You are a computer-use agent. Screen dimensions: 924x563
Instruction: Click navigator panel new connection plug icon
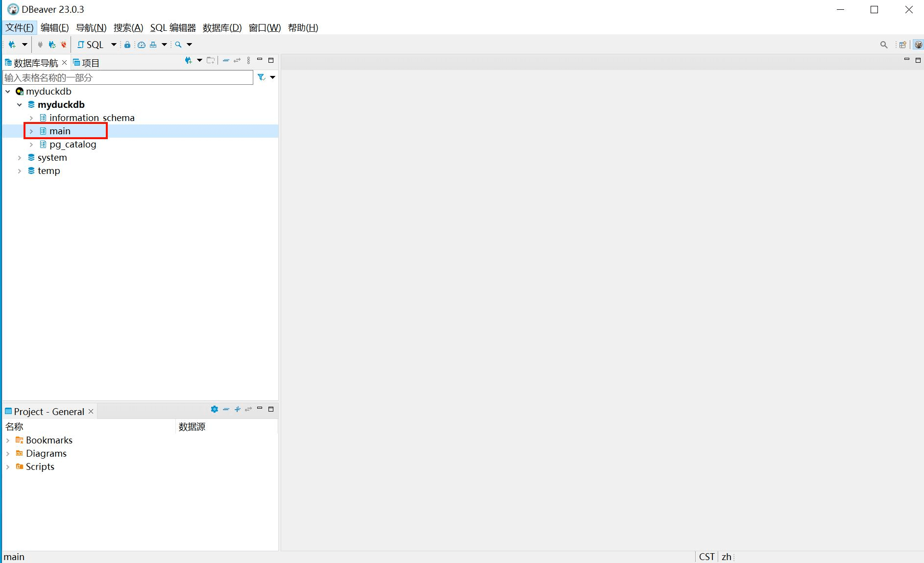click(188, 60)
